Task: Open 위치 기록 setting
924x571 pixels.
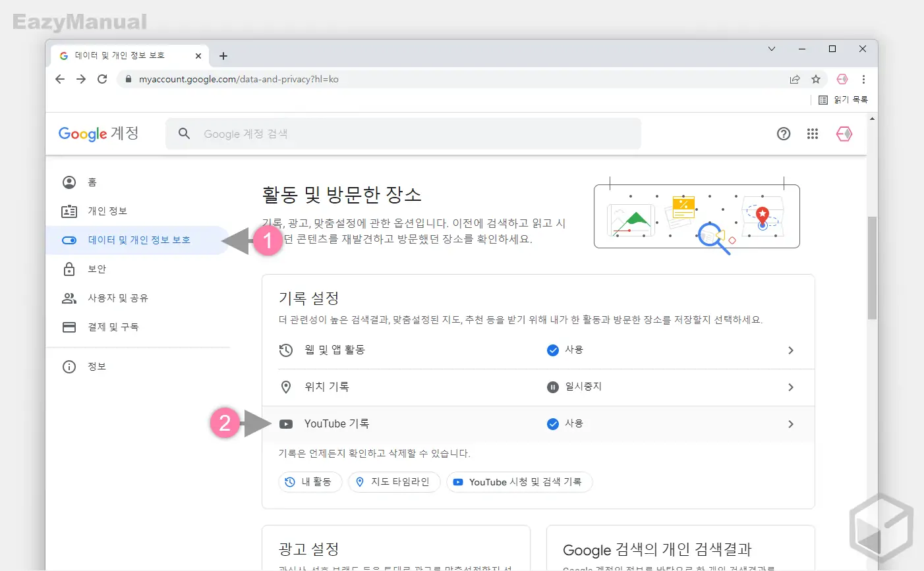Action: (538, 387)
